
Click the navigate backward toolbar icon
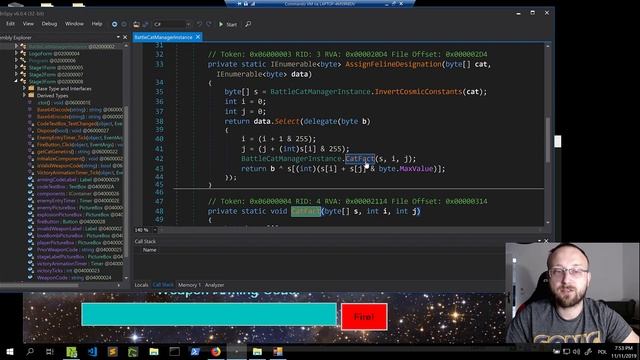(114, 24)
